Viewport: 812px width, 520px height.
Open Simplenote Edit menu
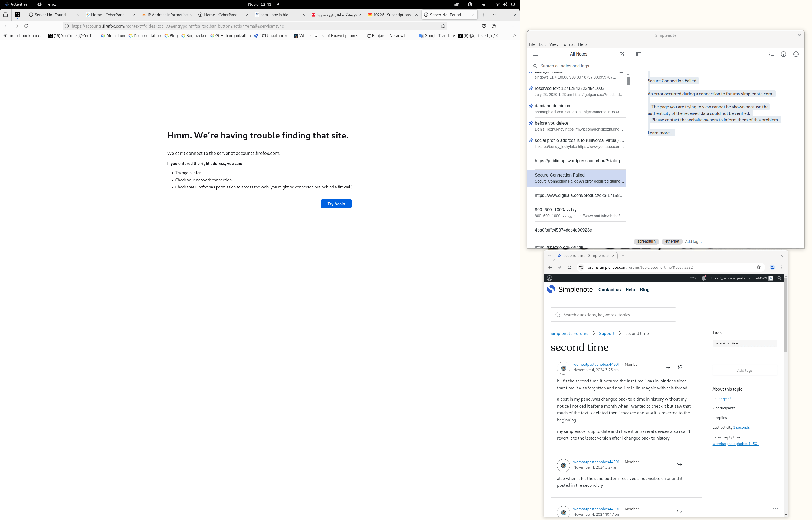[542, 44]
